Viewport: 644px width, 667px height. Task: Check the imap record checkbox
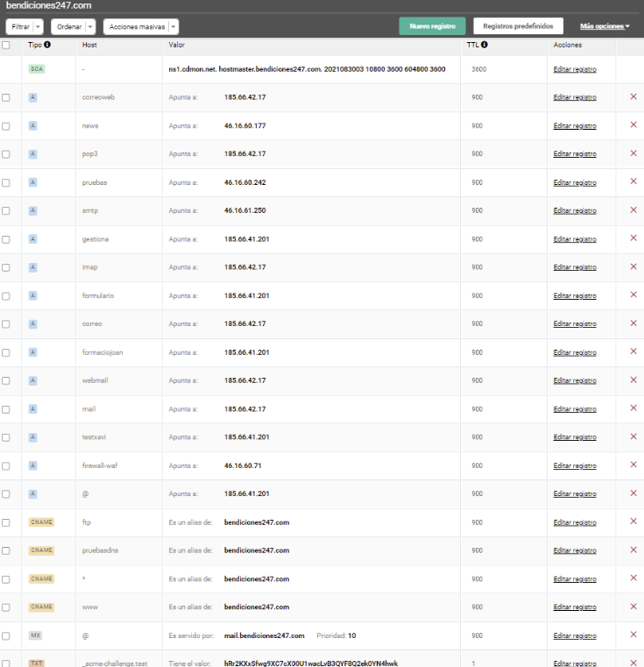[x=6, y=267]
